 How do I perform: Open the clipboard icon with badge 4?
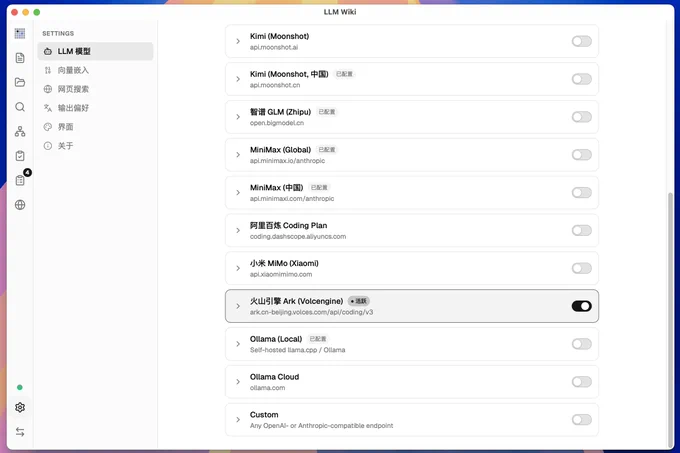pos(20,180)
